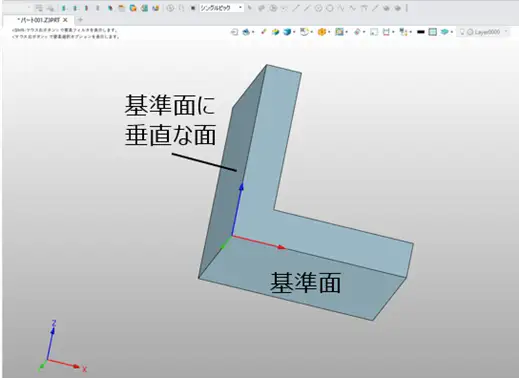Image resolution: width=519 pixels, height=378 pixels.
Task: Expand the arrow beside the green framed icon
Action: 347,32
